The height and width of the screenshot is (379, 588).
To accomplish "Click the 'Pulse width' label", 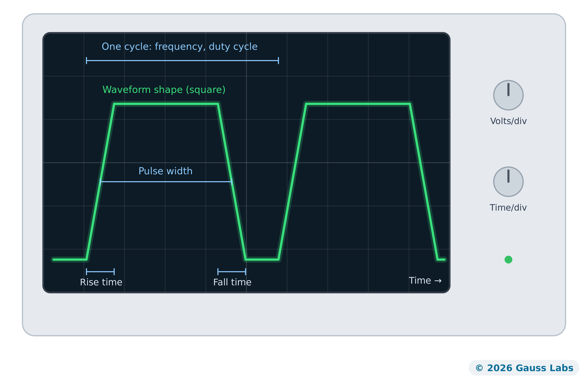I will pos(166,171).
